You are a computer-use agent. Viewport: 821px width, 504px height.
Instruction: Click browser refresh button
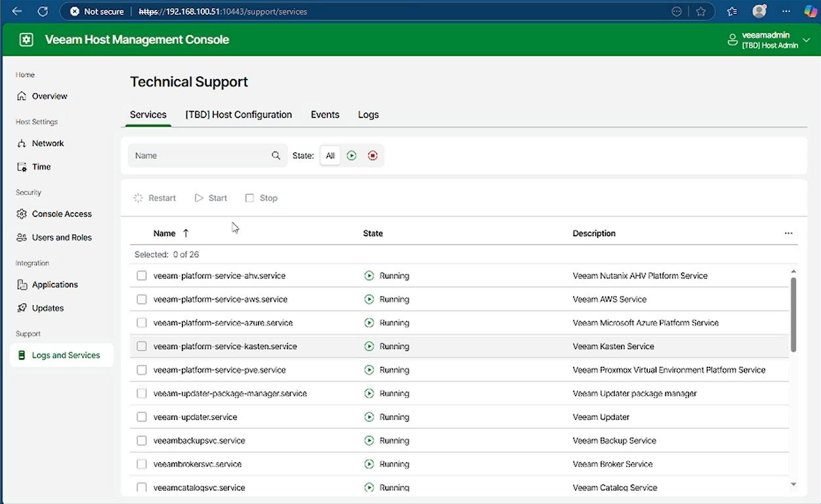(43, 11)
